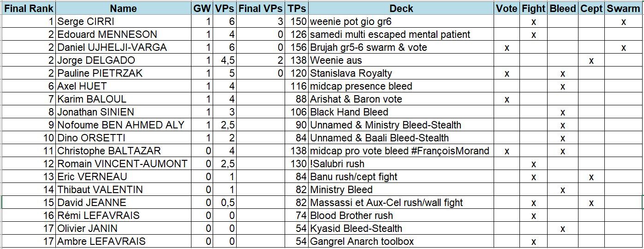Select the 'Stanislava Royalty' deck cell
644x249 pixels.
pos(351,73)
